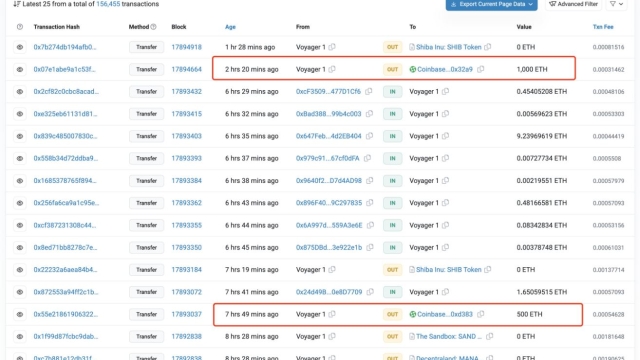The height and width of the screenshot is (360, 640).
Task: Open transaction hash 0x8ed71bb8278c7e
Action: pyautogui.click(x=65, y=247)
